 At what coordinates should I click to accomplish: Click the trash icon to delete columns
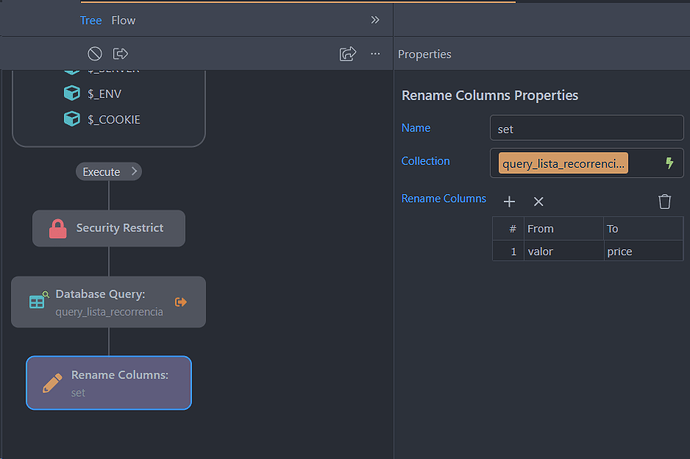(x=665, y=202)
